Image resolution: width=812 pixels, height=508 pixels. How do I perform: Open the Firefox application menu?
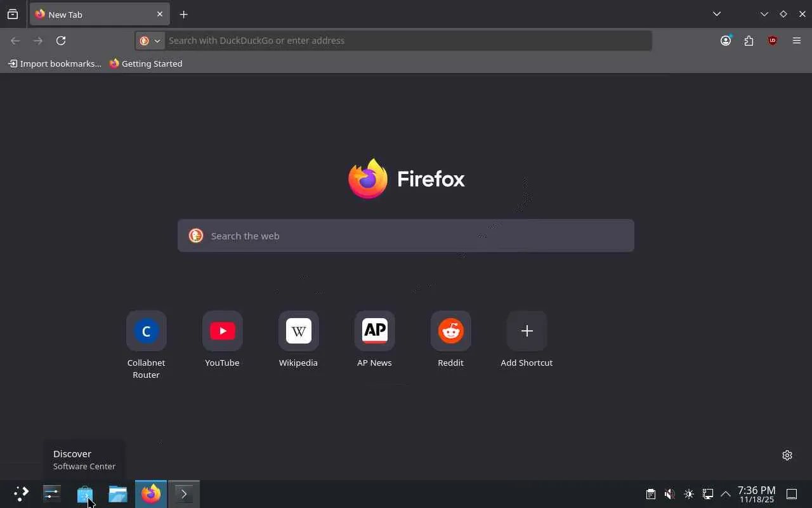click(x=797, y=41)
